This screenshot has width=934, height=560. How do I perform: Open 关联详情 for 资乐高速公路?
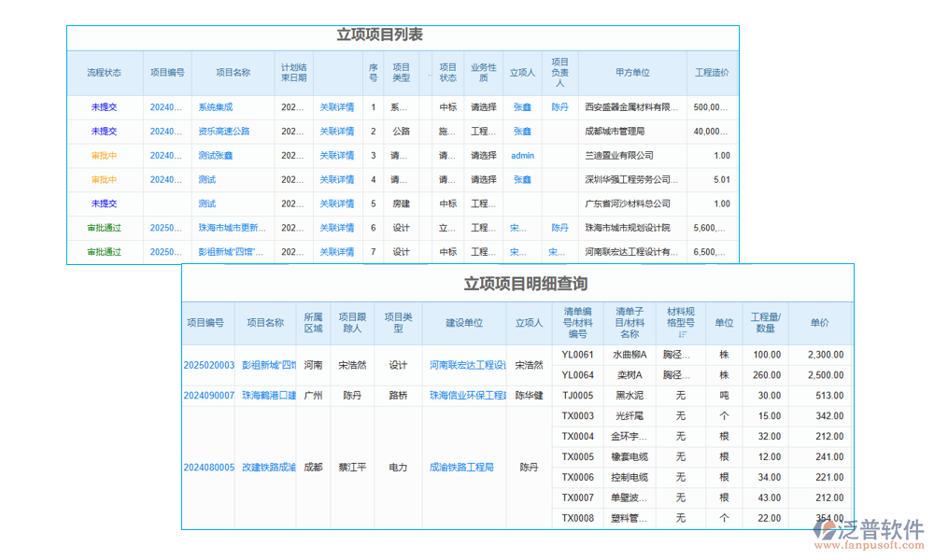[335, 132]
